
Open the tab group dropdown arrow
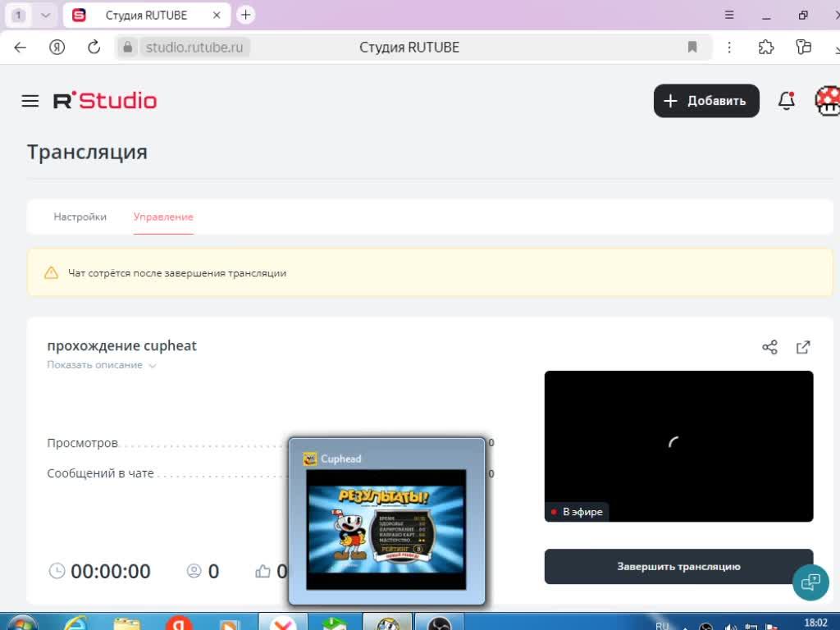pyautogui.click(x=46, y=15)
